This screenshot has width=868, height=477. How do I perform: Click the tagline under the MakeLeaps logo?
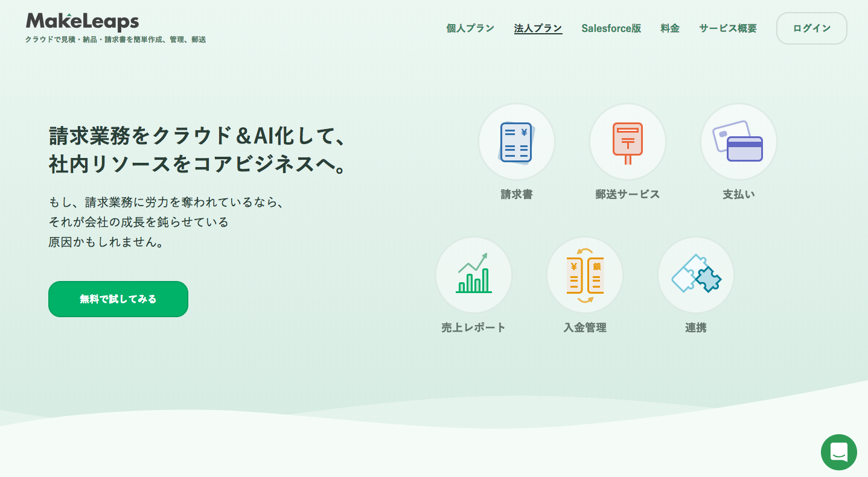tap(115, 40)
